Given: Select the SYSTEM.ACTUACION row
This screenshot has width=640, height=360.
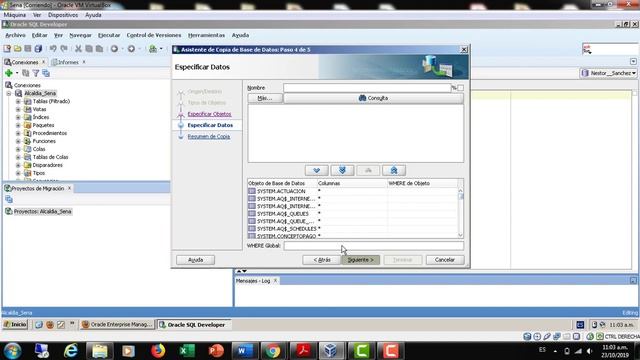Looking at the screenshot, I should [353, 191].
